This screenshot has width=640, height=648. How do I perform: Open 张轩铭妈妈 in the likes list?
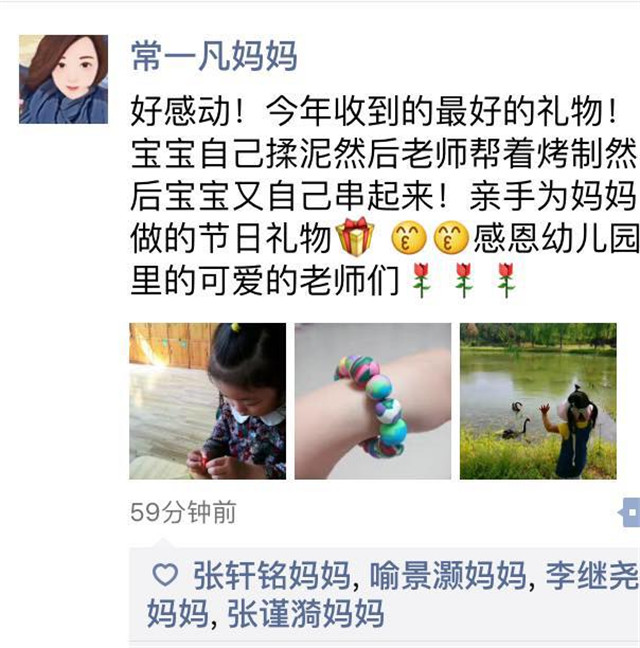tap(272, 575)
